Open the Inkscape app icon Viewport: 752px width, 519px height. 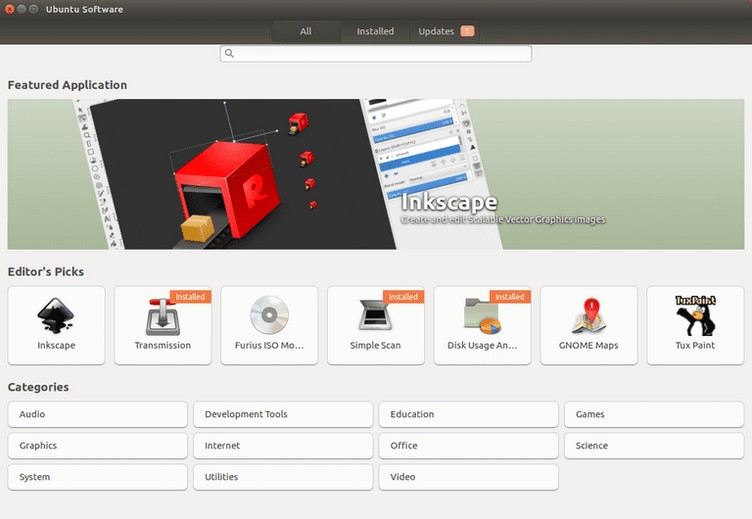coord(56,315)
